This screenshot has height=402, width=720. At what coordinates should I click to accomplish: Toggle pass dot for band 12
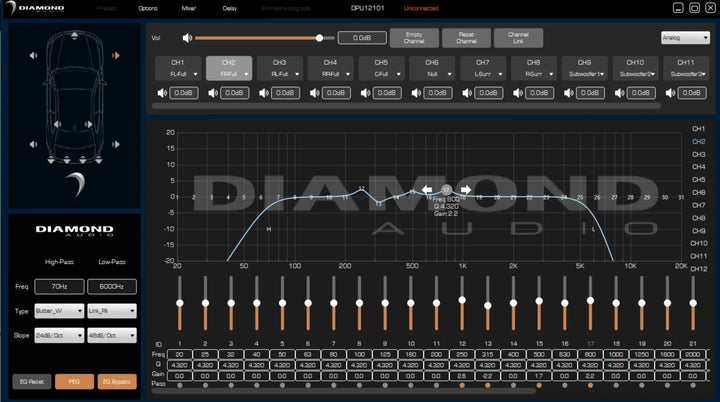(462, 385)
